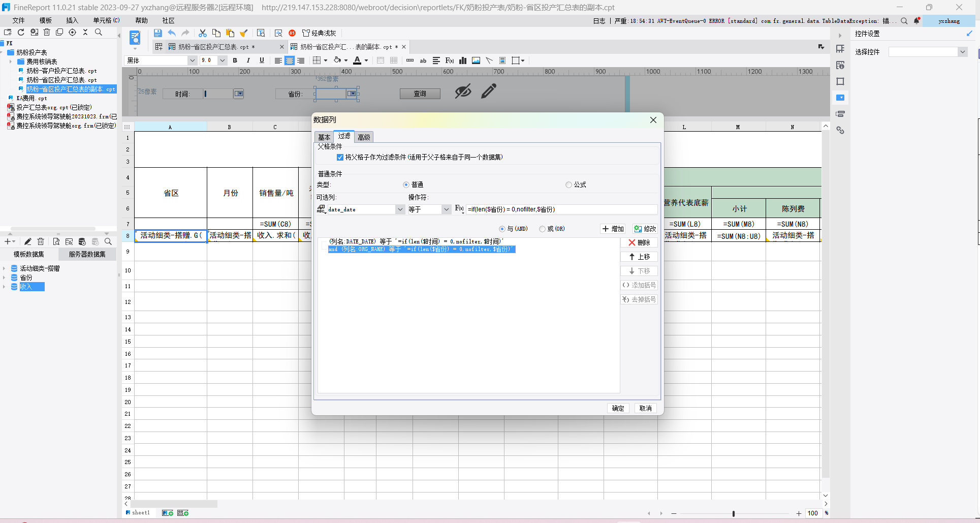980x523 pixels.
Task: Insert formula with the F(x) toolbar icon
Action: pos(450,60)
